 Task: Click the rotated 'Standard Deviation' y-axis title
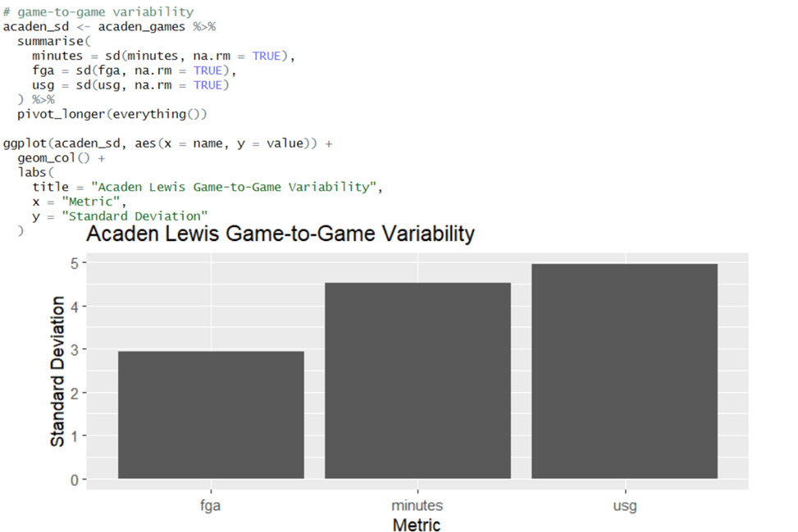[57, 371]
